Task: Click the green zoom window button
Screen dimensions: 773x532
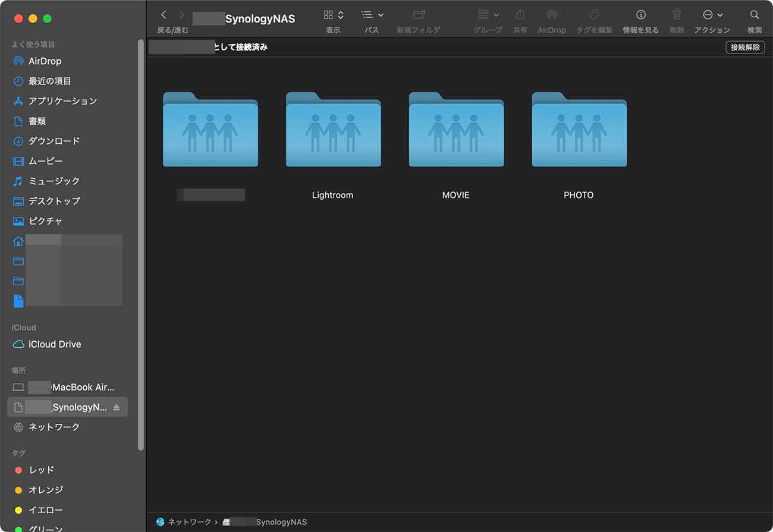Action: pos(47,18)
